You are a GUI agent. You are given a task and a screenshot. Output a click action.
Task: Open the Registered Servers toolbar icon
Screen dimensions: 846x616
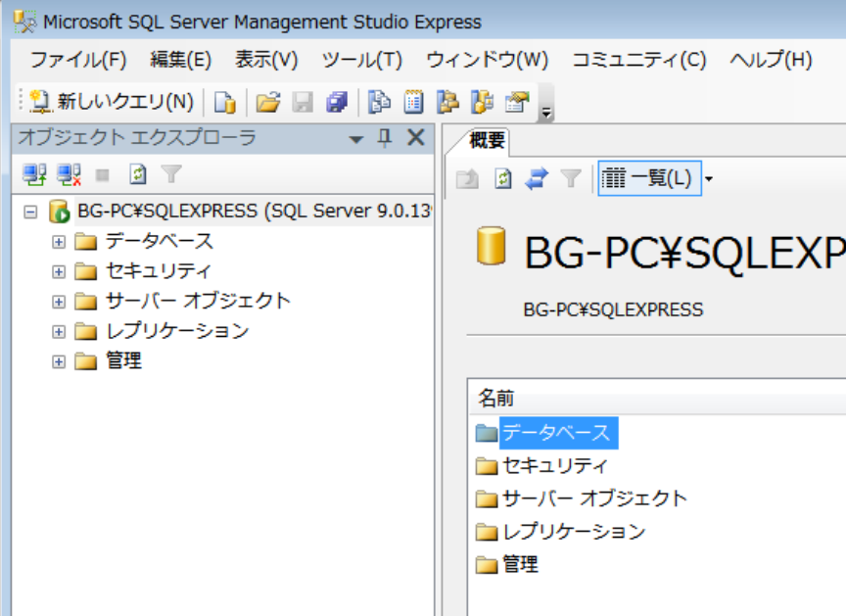click(380, 102)
